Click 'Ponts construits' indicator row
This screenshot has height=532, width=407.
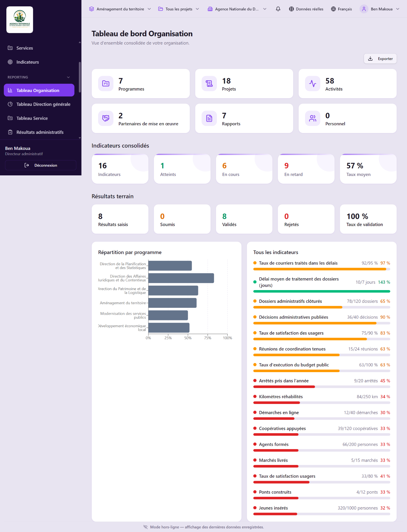click(x=322, y=495)
